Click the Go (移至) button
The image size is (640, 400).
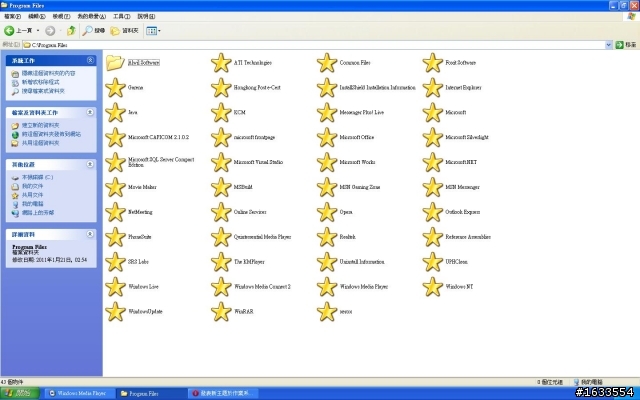point(626,45)
